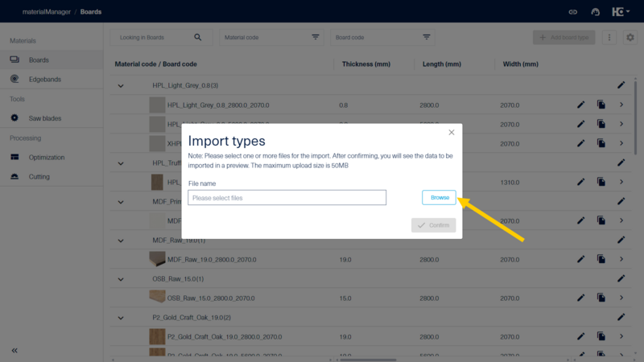Click the Optimization icon
The width and height of the screenshot is (644, 362).
coord(14,157)
